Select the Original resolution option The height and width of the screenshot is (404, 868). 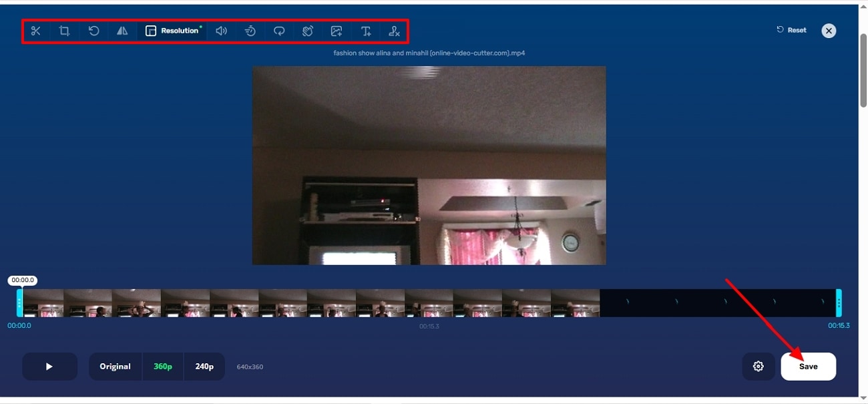(115, 366)
